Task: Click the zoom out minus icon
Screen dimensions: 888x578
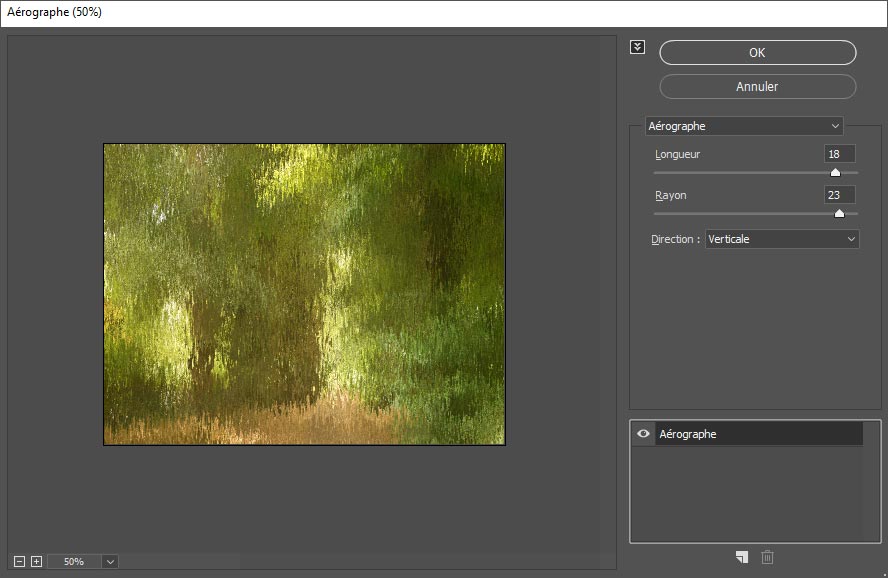Action: 19,561
